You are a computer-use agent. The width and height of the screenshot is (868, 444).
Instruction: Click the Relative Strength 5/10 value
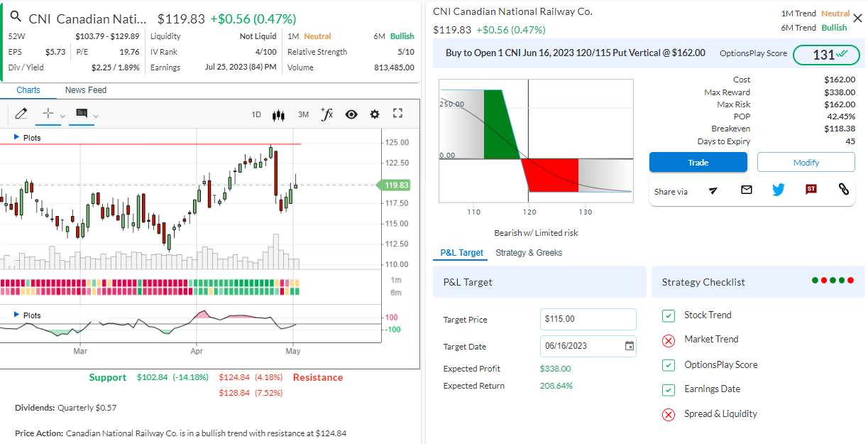[406, 52]
